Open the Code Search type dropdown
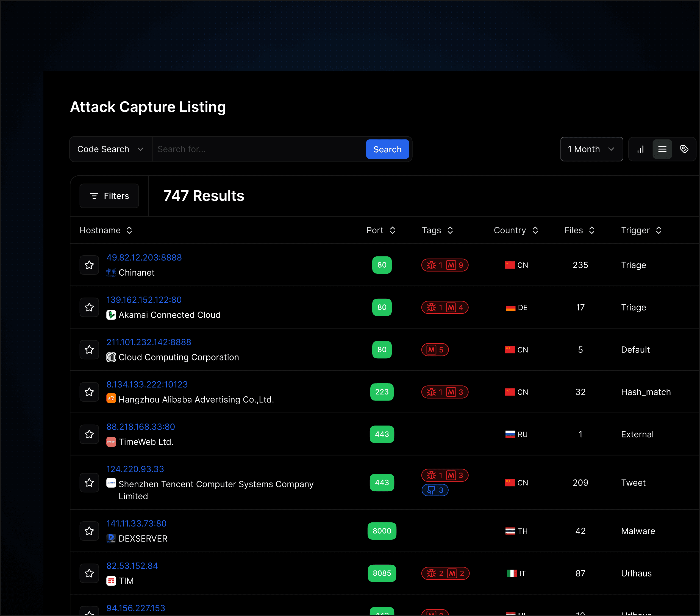 tap(110, 149)
